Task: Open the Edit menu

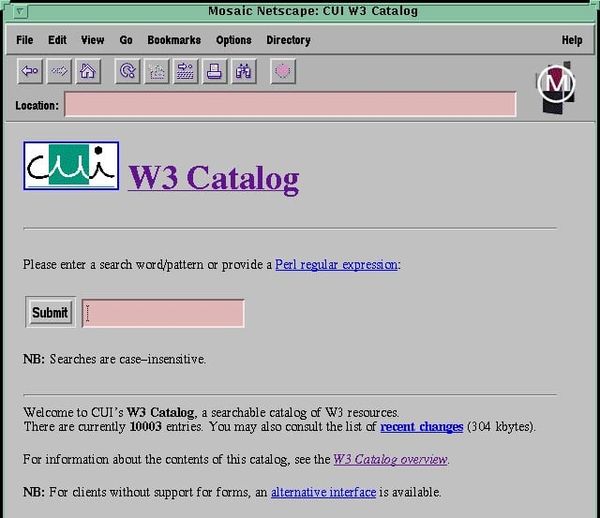Action: pos(57,40)
